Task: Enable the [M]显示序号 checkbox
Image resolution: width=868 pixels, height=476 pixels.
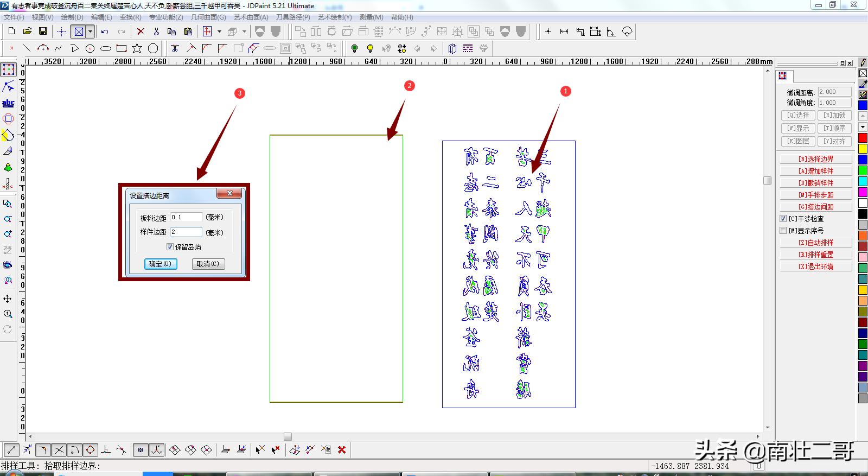Action: 783,231
